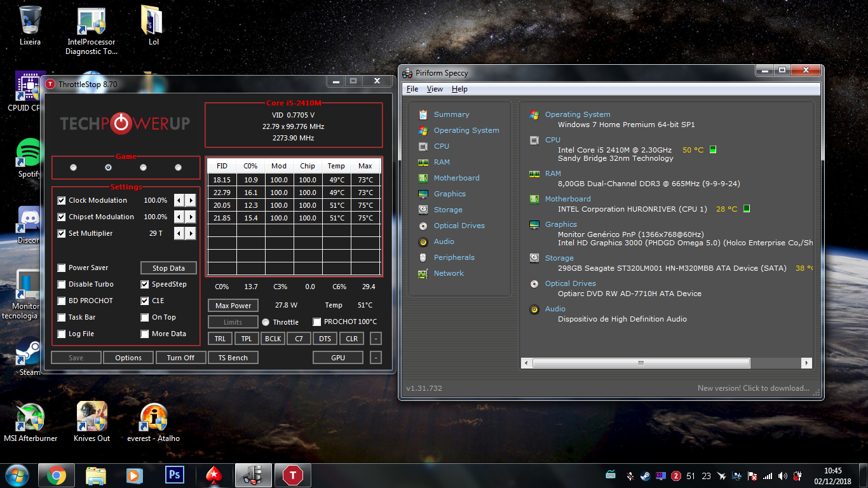Screen dimensions: 868x488
Task: Decrease Chipset Modulation with left arrow
Action: click(179, 217)
